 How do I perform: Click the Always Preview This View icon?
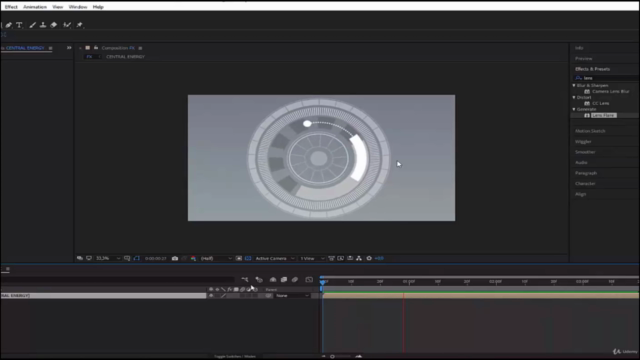click(x=80, y=258)
